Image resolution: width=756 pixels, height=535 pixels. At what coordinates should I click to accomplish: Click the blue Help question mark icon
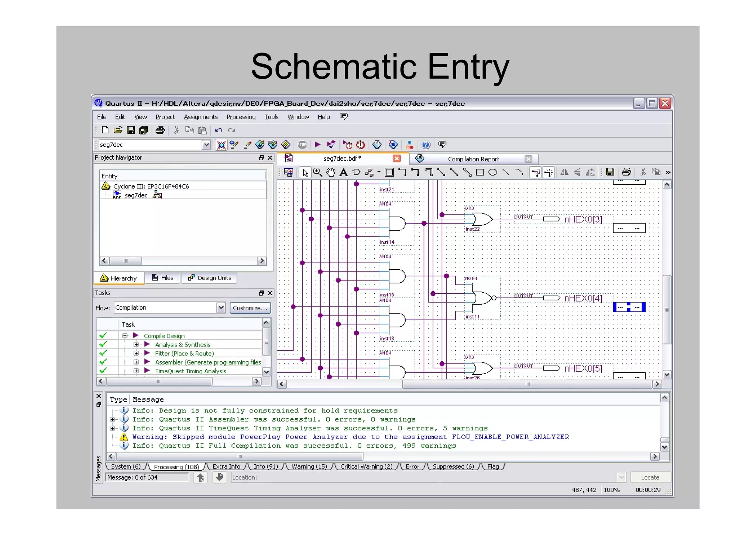[x=426, y=145]
